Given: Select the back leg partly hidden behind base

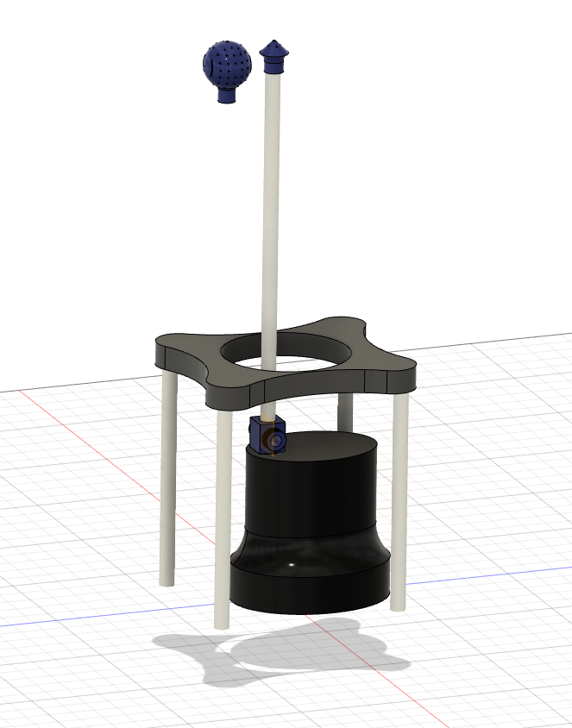Looking at the screenshot, I should tap(345, 412).
